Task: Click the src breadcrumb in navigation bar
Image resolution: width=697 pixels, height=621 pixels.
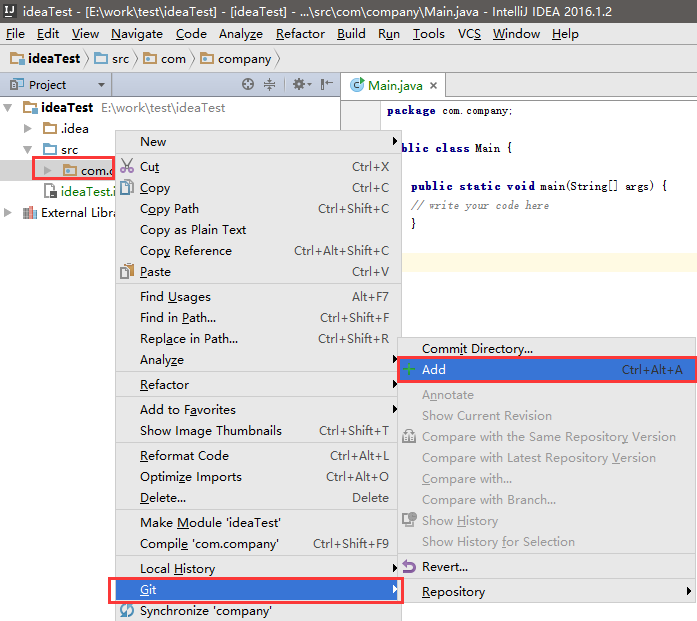Action: [120, 59]
